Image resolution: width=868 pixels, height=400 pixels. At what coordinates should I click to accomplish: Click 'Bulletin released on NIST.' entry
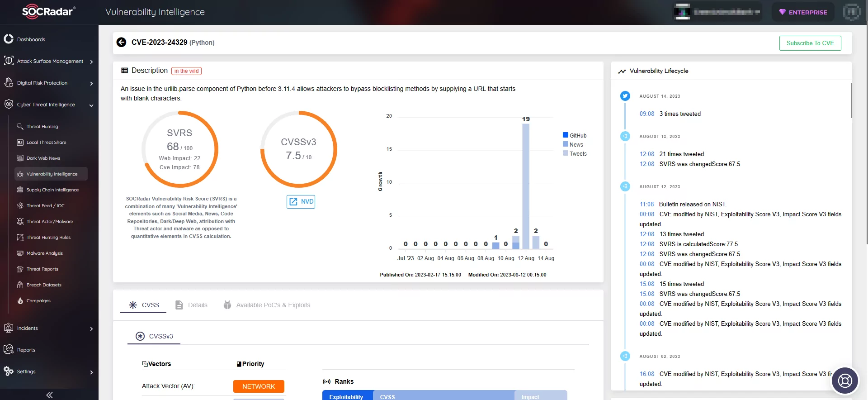click(x=693, y=204)
